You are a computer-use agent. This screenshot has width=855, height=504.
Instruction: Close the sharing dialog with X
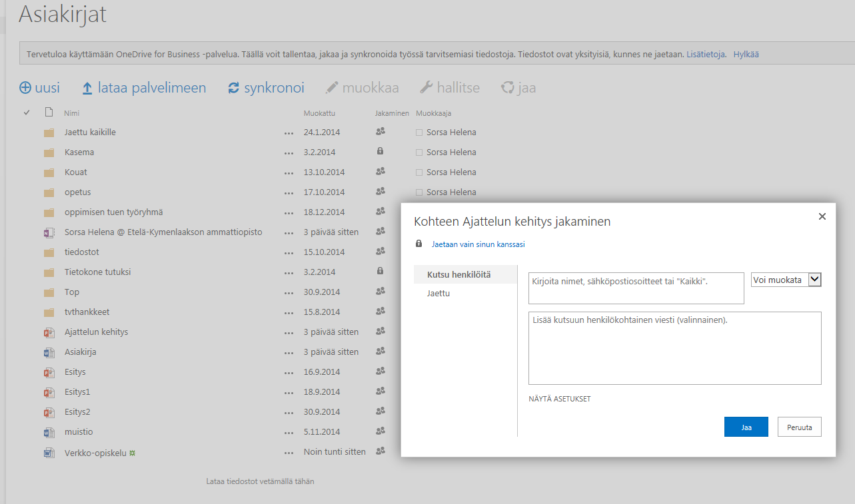tap(822, 216)
